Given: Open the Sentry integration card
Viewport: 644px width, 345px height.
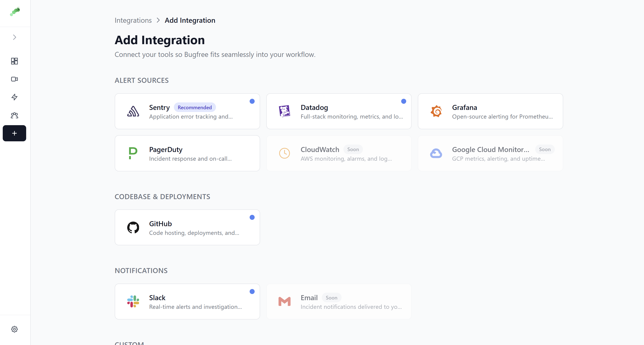Looking at the screenshot, I should click(187, 111).
